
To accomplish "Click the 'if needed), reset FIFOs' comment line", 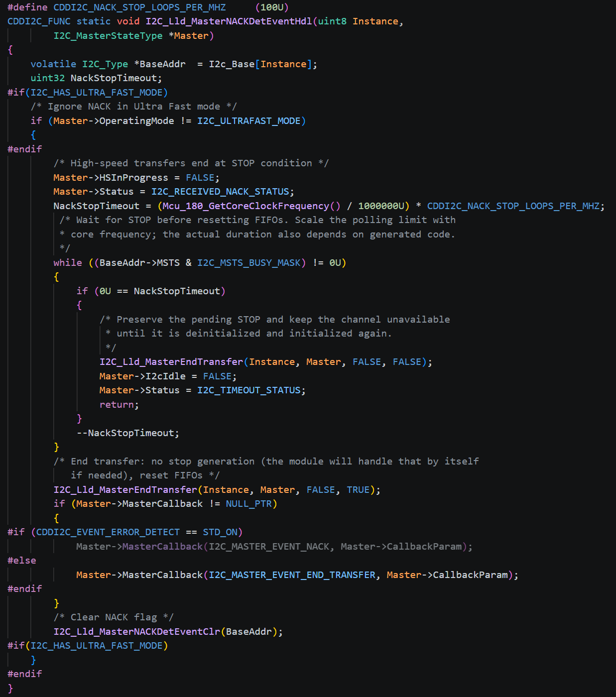I will [145, 475].
